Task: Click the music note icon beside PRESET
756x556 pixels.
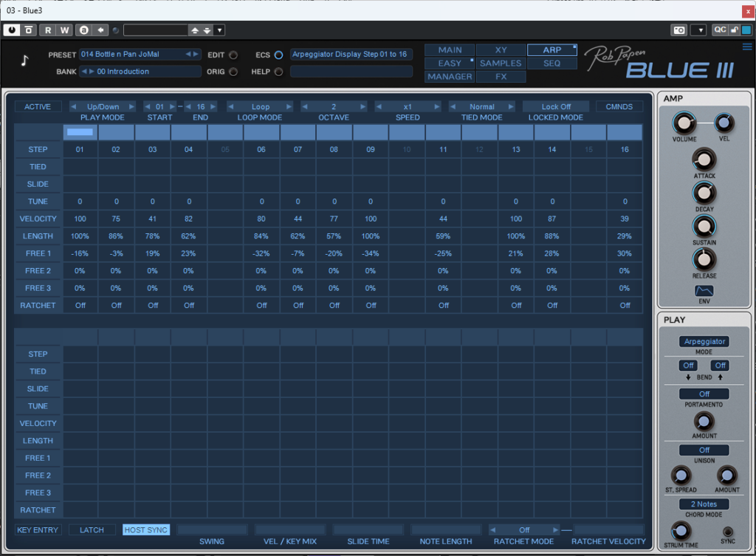Action: pyautogui.click(x=25, y=61)
